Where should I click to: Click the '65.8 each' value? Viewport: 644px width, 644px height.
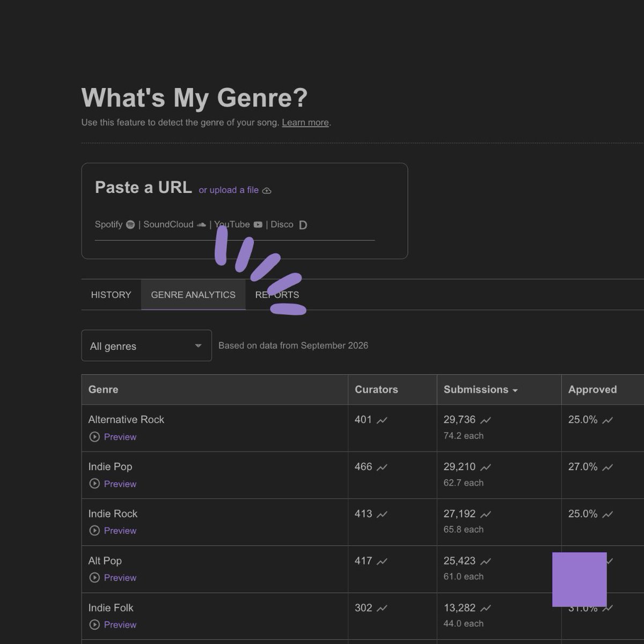pyautogui.click(x=464, y=529)
